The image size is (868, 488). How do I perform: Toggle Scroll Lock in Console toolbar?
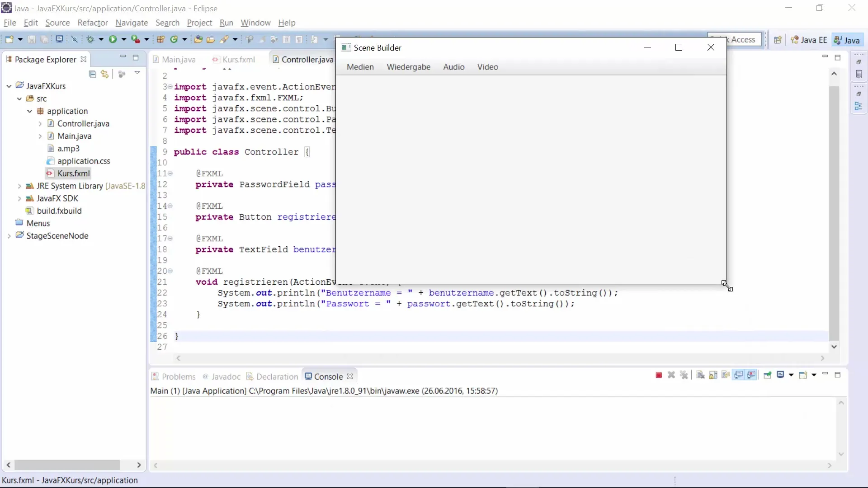713,375
